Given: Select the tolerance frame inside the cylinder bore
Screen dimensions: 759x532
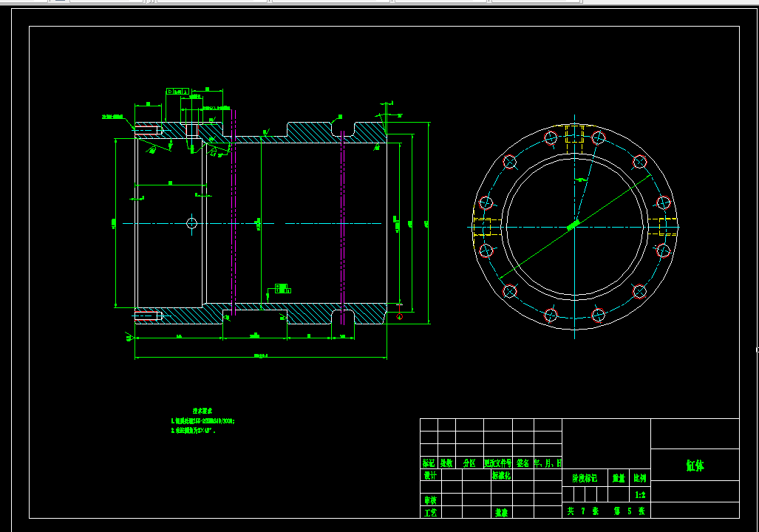Looking at the screenshot, I should click(x=283, y=288).
